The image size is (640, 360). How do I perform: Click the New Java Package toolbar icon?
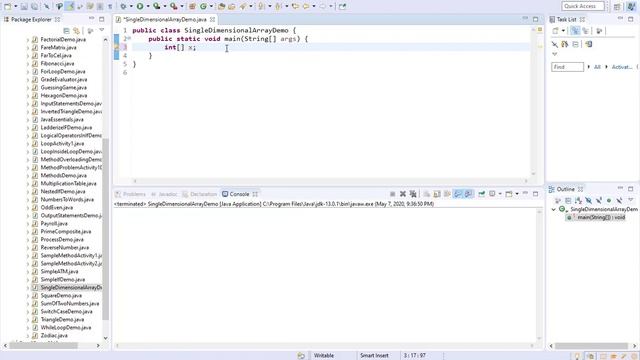click(x=192, y=6)
